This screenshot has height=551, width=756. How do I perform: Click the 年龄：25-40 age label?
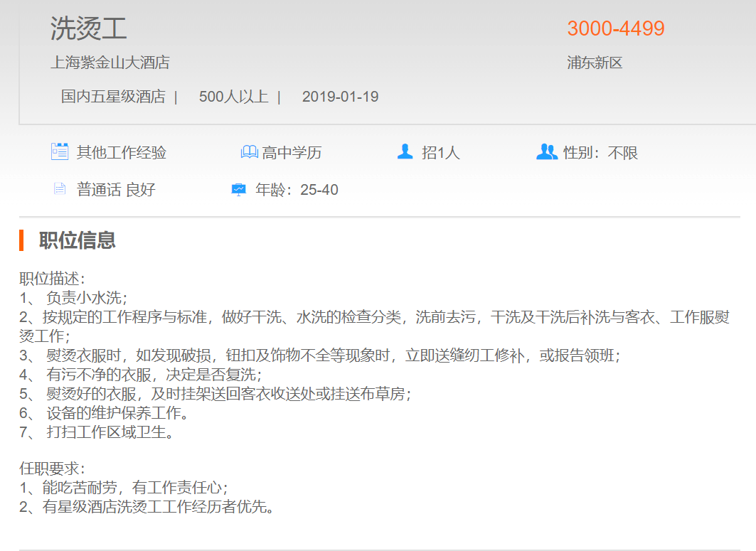pos(297,190)
